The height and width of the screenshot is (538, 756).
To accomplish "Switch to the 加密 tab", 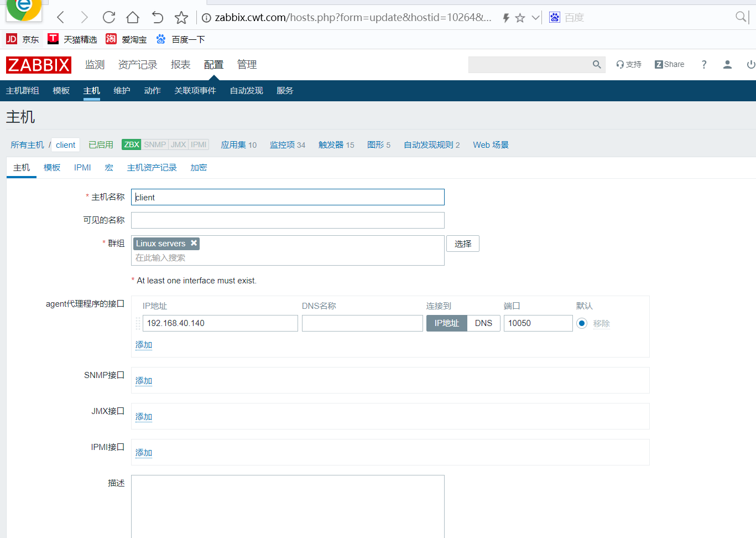I will click(x=199, y=168).
